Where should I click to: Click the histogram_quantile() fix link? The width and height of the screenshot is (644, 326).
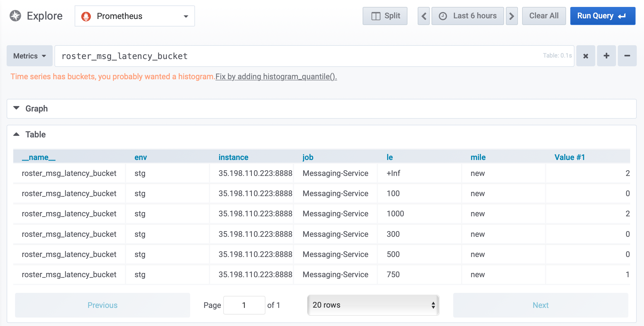[276, 77]
